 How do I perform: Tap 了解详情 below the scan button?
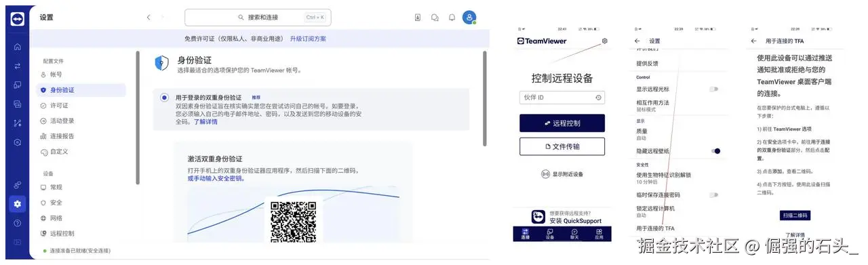[x=795, y=235]
